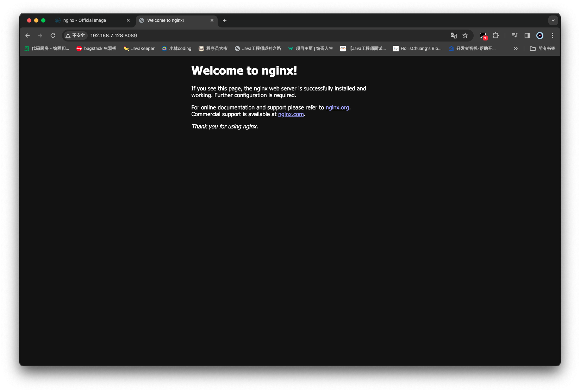Open the Chrome profile avatar
The height and width of the screenshot is (392, 580).
tap(540, 36)
